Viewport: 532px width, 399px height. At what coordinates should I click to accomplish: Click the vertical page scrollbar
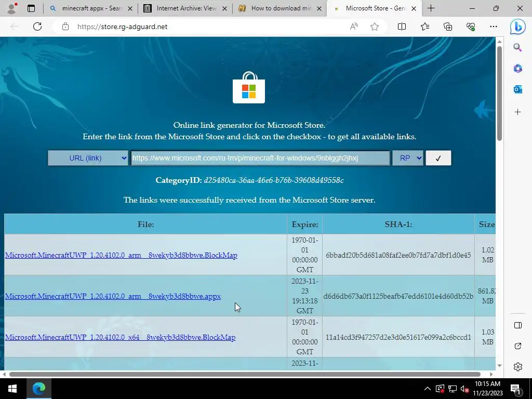pos(499,94)
